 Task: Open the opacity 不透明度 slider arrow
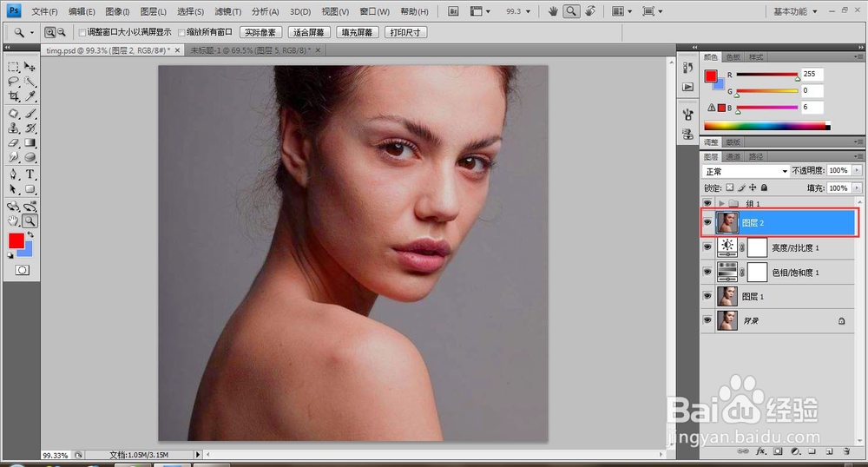(857, 170)
